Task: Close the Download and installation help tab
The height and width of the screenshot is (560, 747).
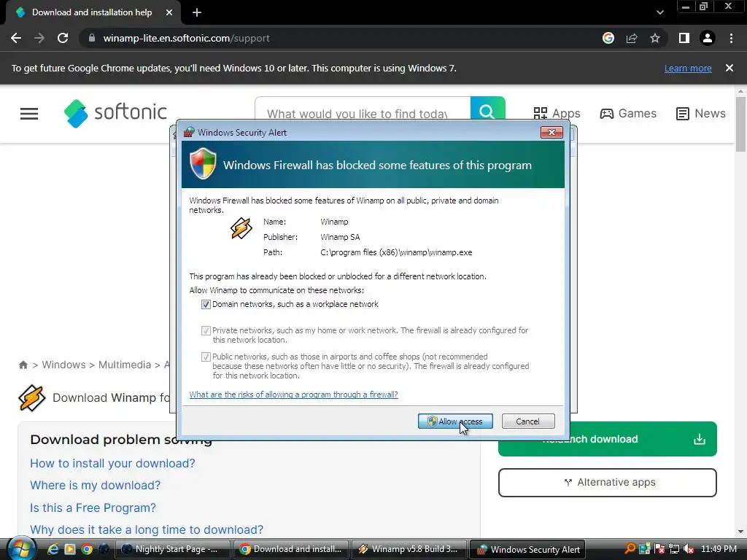Action: 169,12
